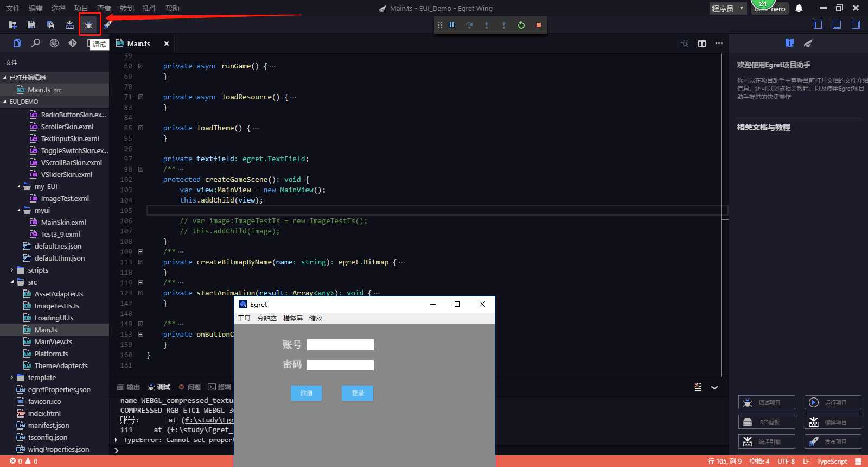Restart the debug session
The height and width of the screenshot is (467, 868).
coord(521,25)
